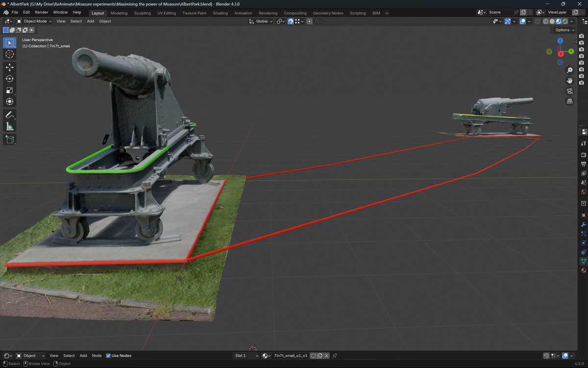588x368 pixels.
Task: Click the pin scene icon
Action: click(x=516, y=12)
